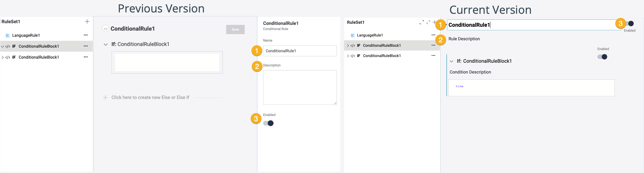
Task: Select LanguageRule1 in Current Version rule list
Action: pyautogui.click(x=370, y=35)
